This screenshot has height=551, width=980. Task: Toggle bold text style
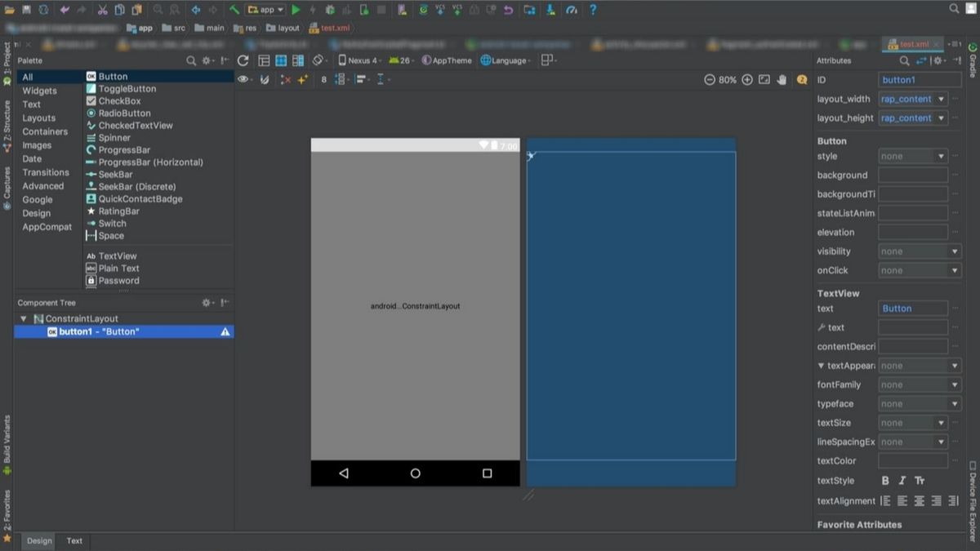pos(885,481)
